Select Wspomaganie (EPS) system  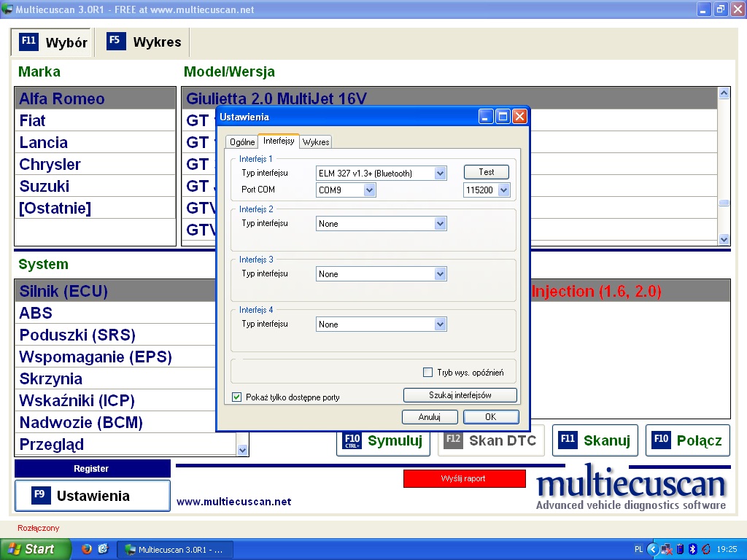pos(116,357)
